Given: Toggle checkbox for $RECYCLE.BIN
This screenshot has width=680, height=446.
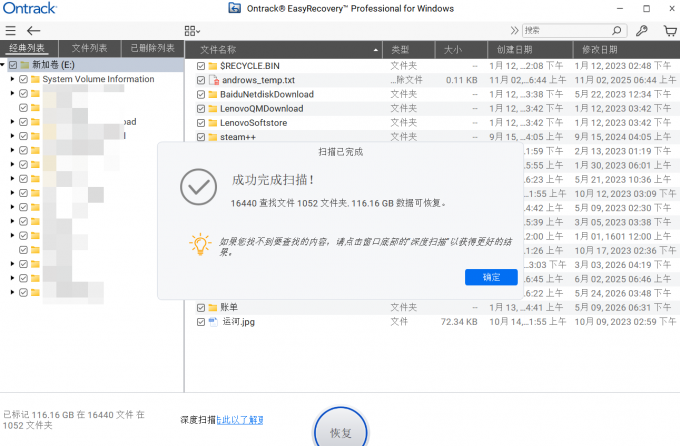Looking at the screenshot, I should (201, 66).
